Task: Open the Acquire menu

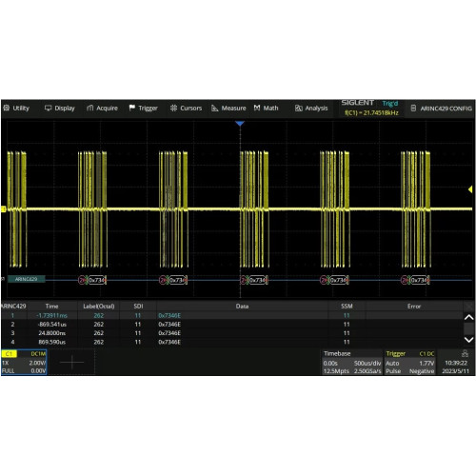Action: (x=102, y=109)
